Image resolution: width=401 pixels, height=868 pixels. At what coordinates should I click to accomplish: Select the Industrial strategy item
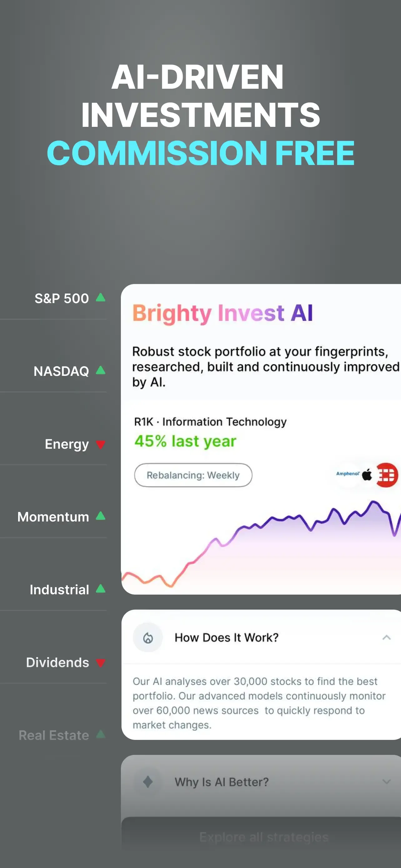click(x=53, y=589)
